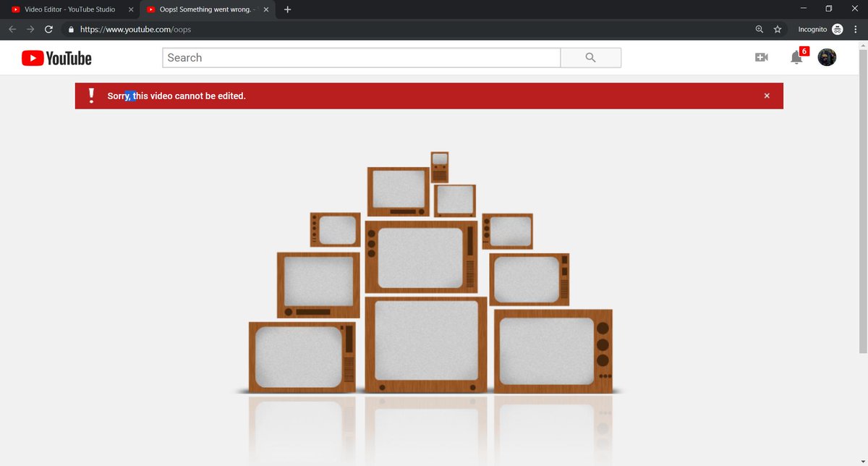The width and height of the screenshot is (868, 466).
Task: Click inside the Search input field
Action: pos(362,58)
